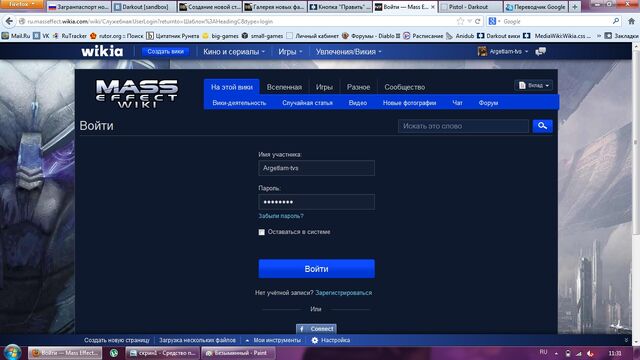Show hidden tray icons arrow
Image resolution: width=640 pixels, height=360 pixels.
click(556, 353)
